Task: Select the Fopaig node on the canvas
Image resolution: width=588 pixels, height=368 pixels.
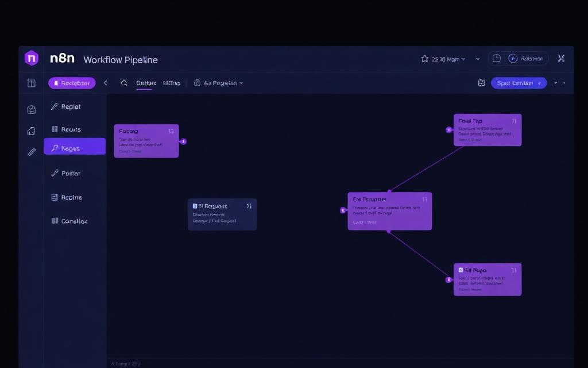Action: click(146, 141)
